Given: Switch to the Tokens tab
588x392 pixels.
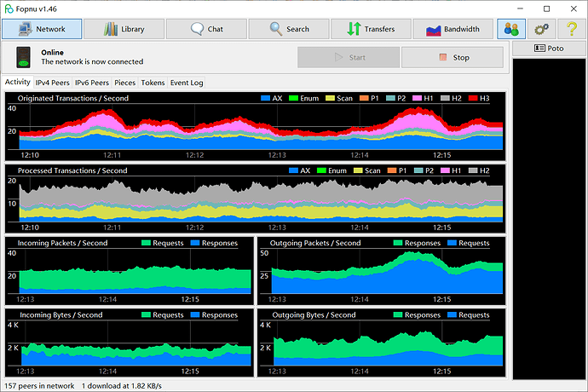Looking at the screenshot, I should point(153,83).
